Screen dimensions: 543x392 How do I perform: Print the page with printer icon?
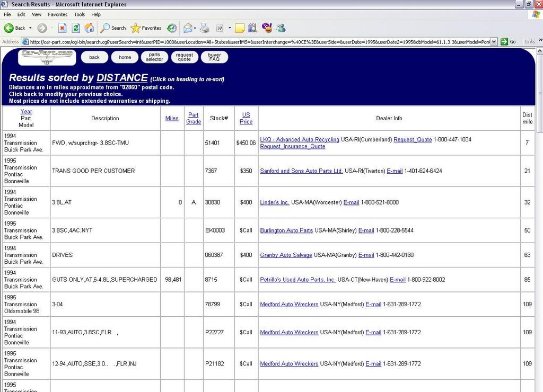pyautogui.click(x=204, y=28)
